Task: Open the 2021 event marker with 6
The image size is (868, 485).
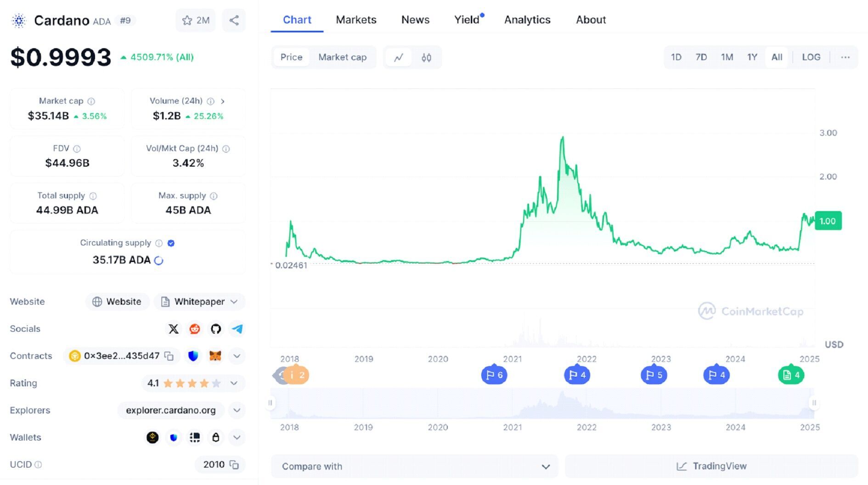Action: [x=494, y=375]
